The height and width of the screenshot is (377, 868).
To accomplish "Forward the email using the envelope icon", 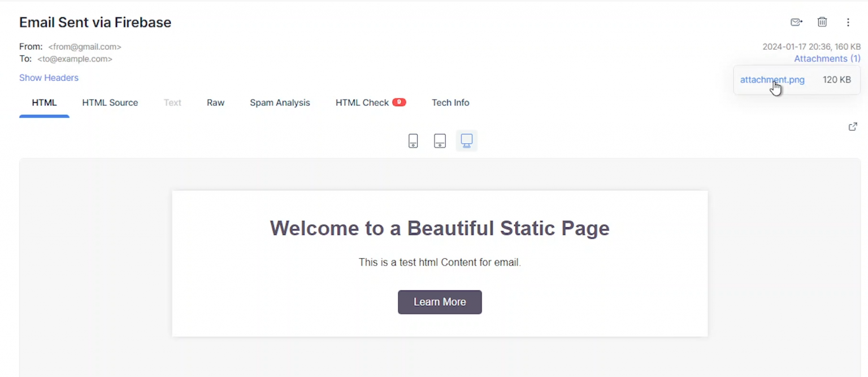I will point(796,22).
